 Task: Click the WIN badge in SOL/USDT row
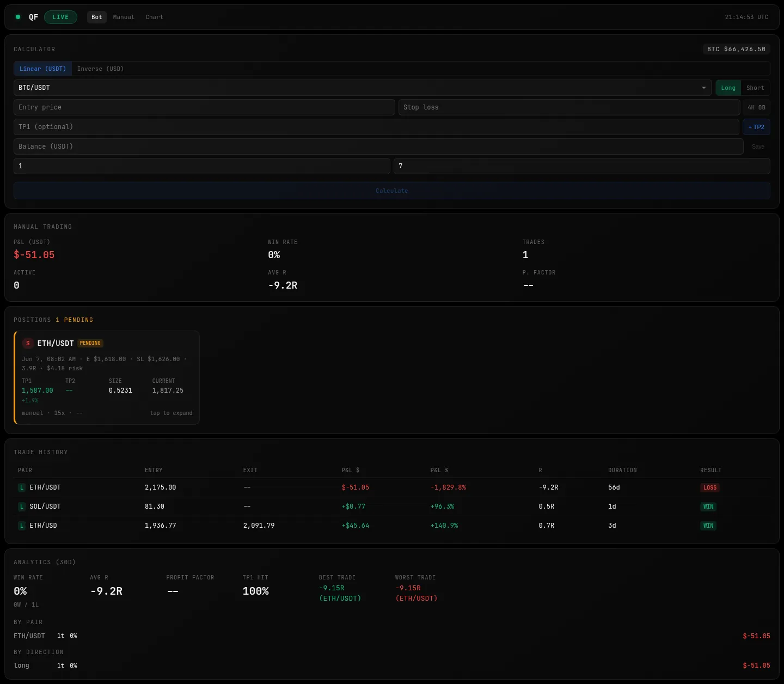click(x=708, y=506)
